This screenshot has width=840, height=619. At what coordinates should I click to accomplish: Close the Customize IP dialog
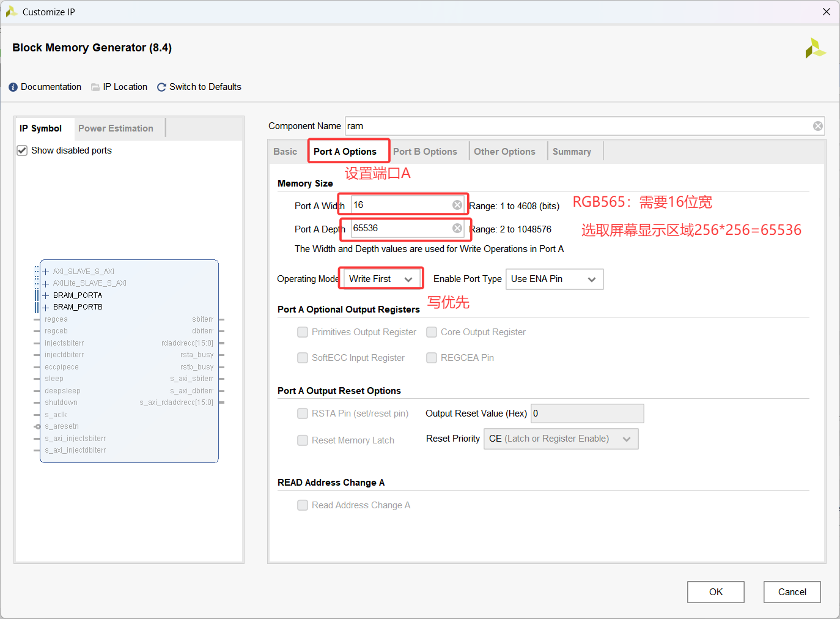[826, 12]
